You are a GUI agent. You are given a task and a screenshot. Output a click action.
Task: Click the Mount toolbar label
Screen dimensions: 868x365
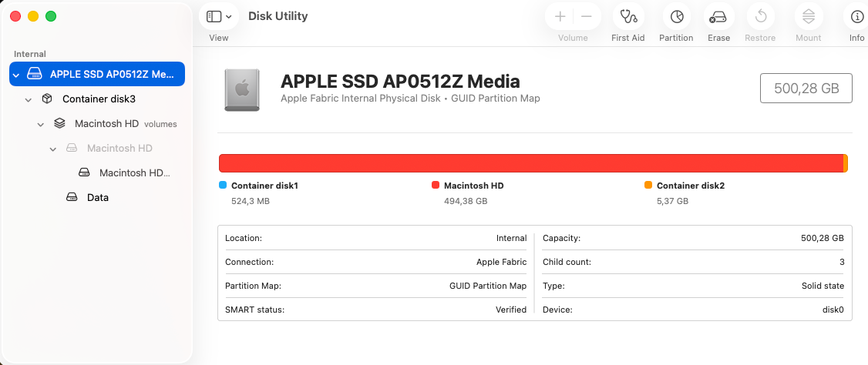click(x=808, y=38)
